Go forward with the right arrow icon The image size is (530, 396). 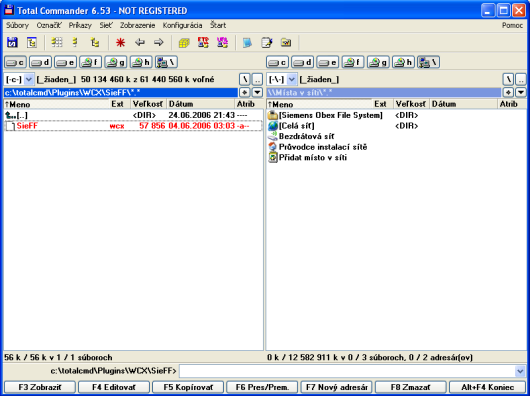(159, 43)
